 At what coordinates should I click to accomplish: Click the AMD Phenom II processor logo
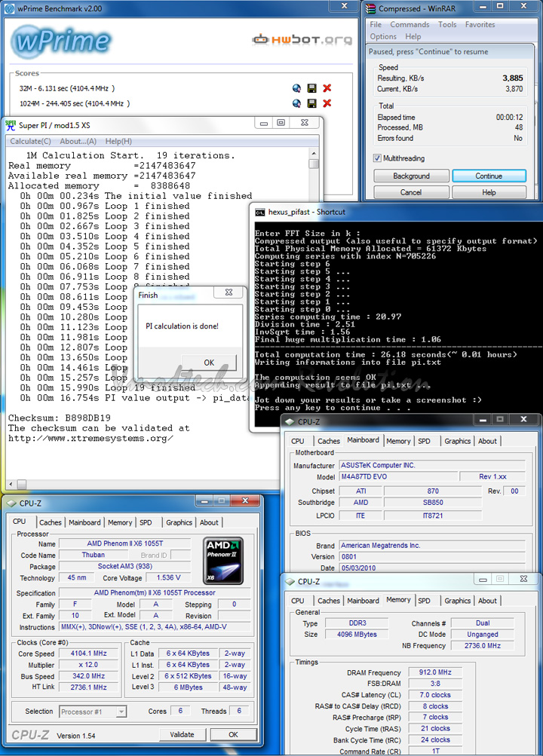222,560
